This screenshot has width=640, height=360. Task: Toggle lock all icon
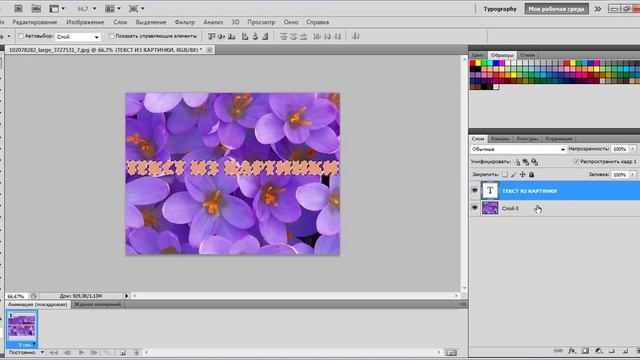(x=531, y=175)
